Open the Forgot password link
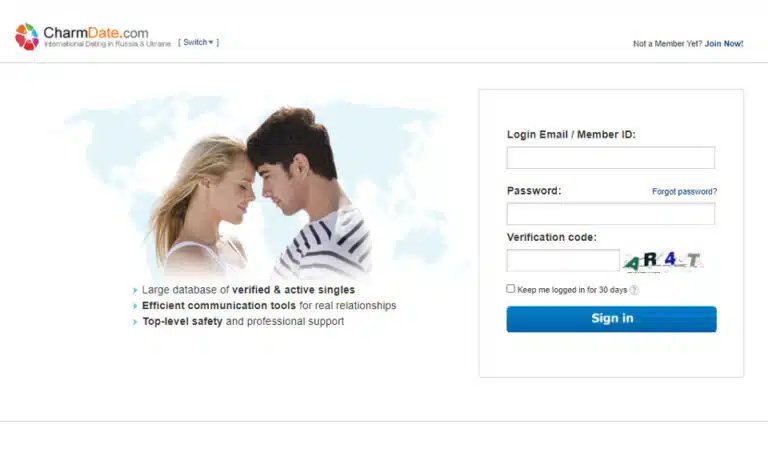The image size is (768, 449). point(684,191)
